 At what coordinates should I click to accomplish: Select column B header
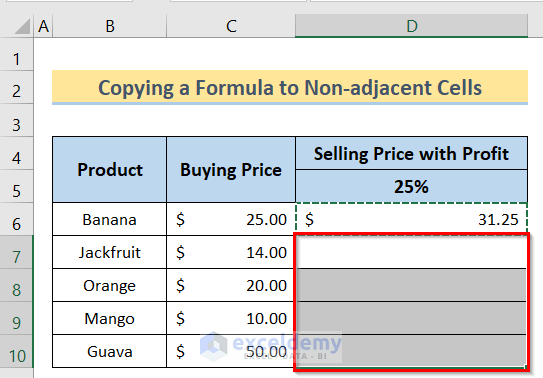[109, 26]
